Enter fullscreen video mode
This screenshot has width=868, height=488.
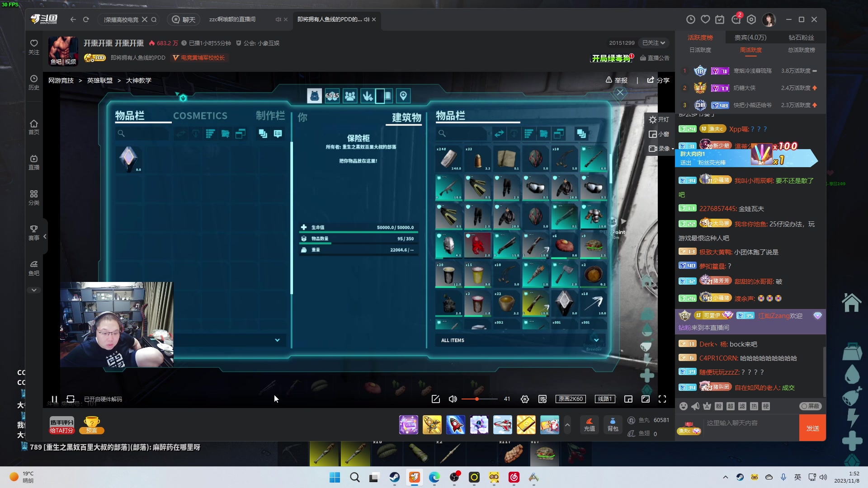tap(662, 399)
